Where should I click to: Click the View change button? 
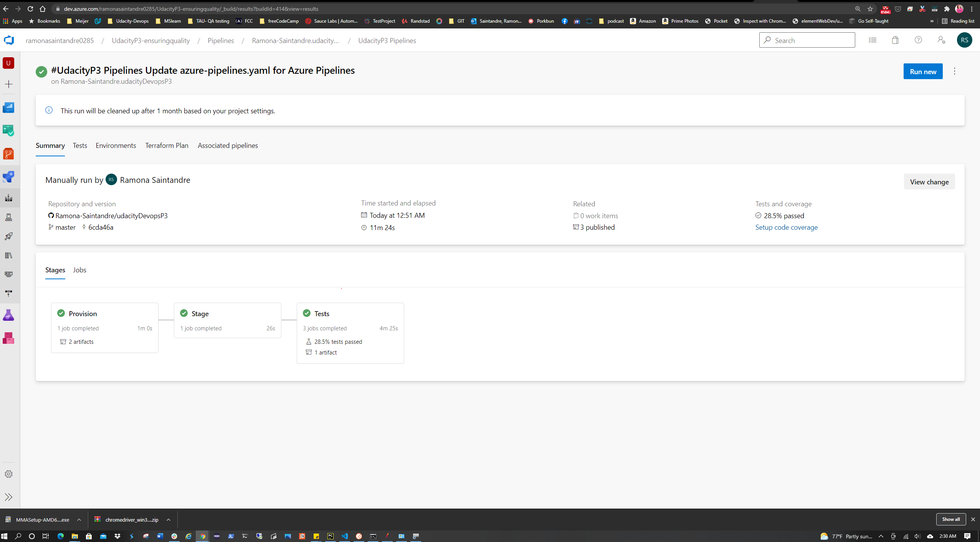pos(929,182)
